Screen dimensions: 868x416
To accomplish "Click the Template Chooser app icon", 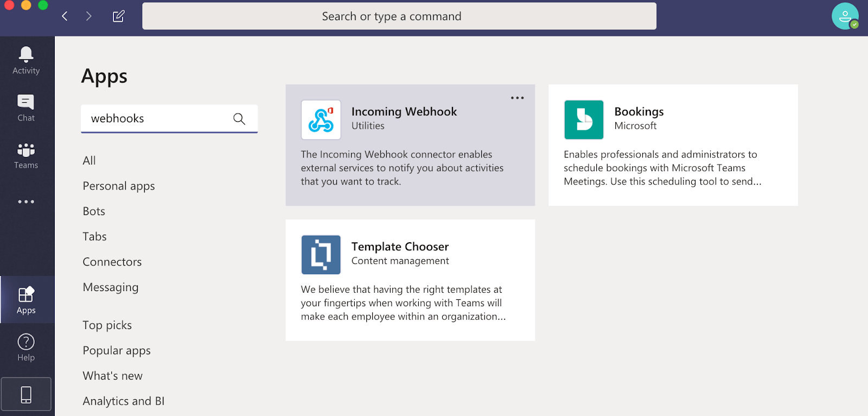I will click(x=321, y=255).
